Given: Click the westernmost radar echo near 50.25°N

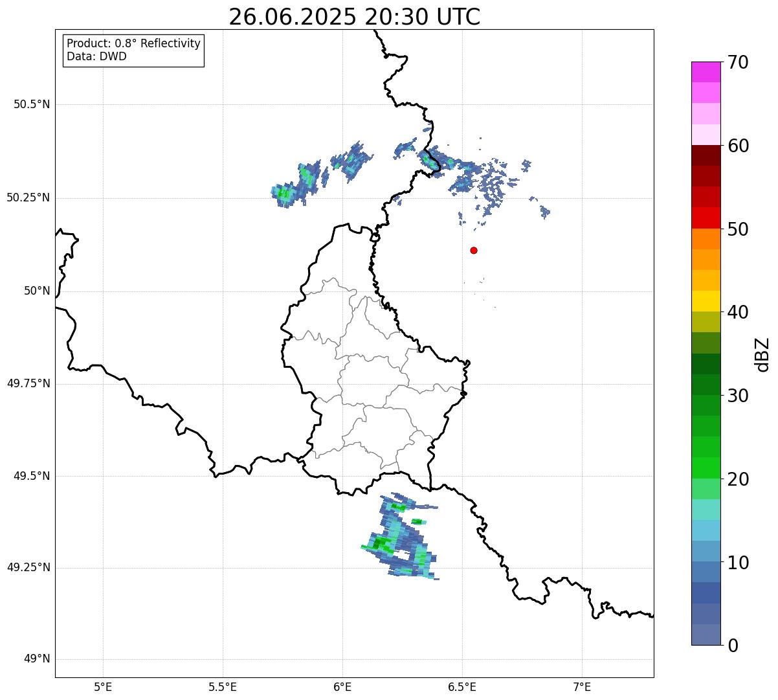Looking at the screenshot, I should coord(283,194).
